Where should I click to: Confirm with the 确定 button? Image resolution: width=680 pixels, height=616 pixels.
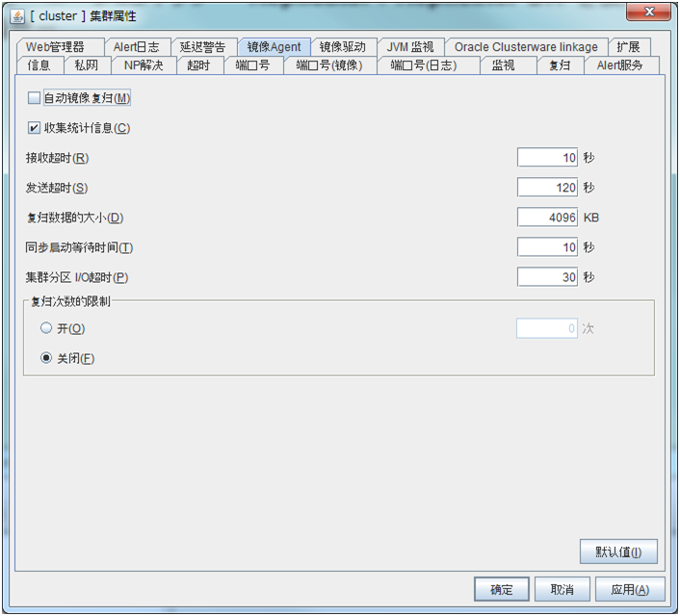point(502,589)
